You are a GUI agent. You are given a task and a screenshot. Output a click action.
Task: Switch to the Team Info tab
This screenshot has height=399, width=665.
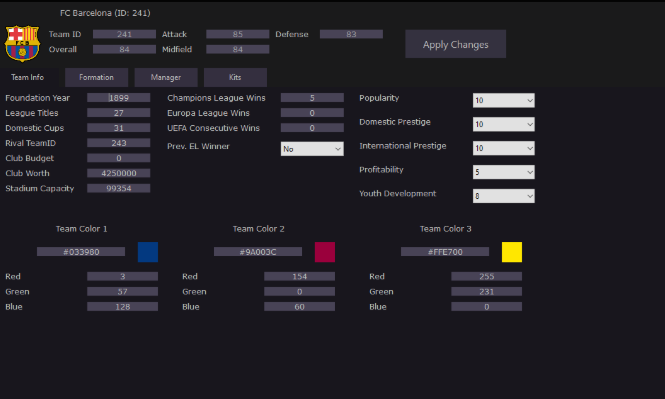[28, 77]
